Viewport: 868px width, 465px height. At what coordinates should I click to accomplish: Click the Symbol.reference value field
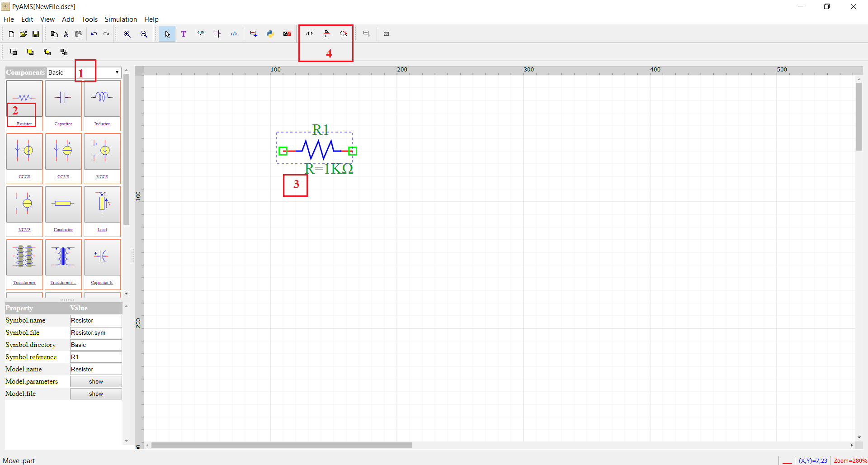pos(96,357)
